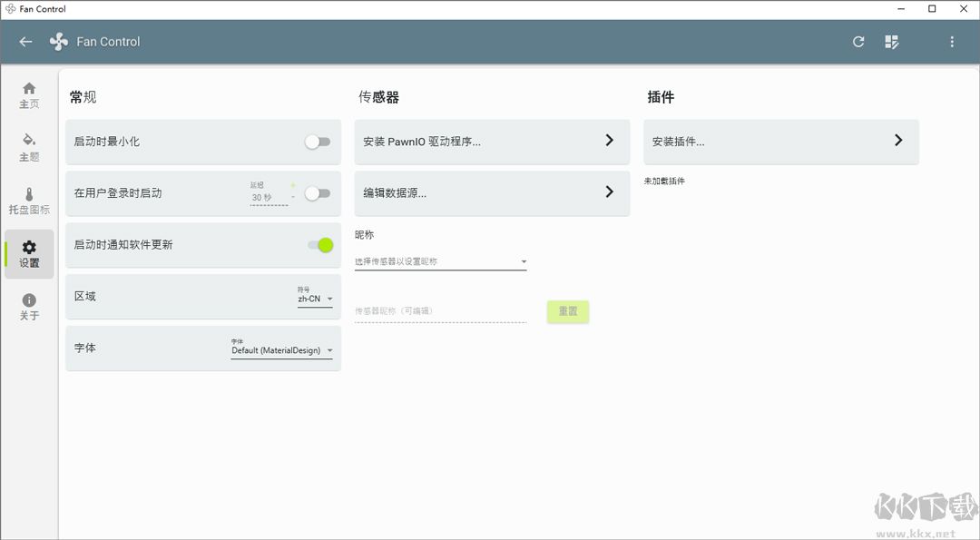980x540 pixels.
Task: Click the 传感器昵称 editable input field
Action: click(441, 311)
